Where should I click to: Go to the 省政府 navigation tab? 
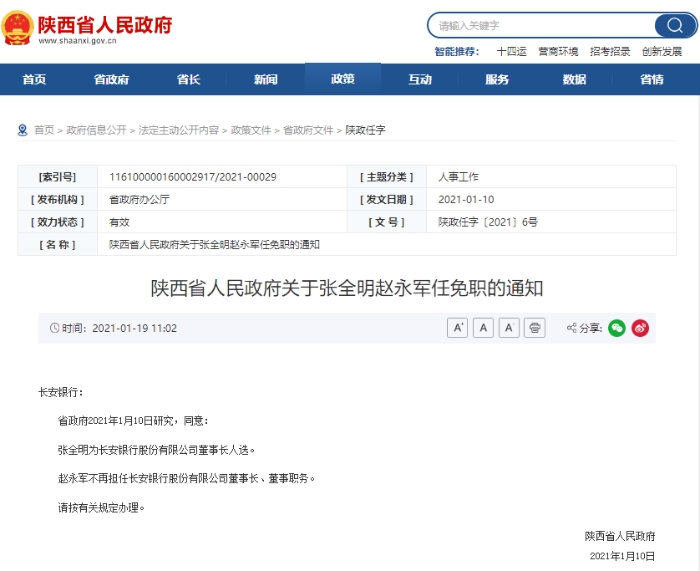click(111, 79)
